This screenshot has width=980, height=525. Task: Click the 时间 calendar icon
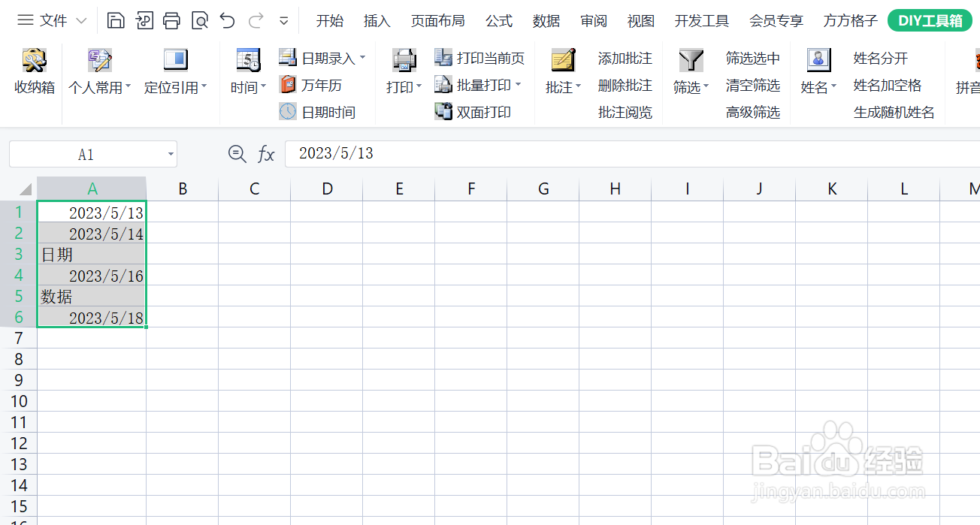[248, 60]
